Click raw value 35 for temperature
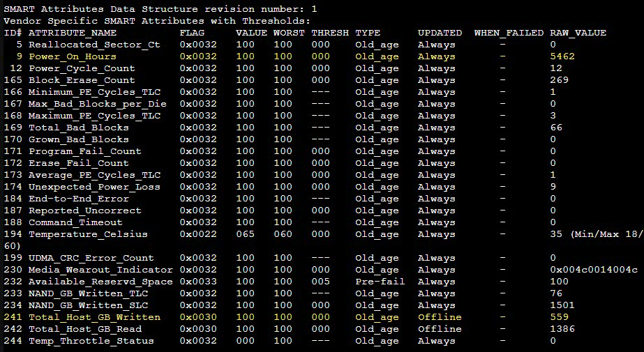Image resolution: width=644 pixels, height=352 pixels. tap(556, 235)
